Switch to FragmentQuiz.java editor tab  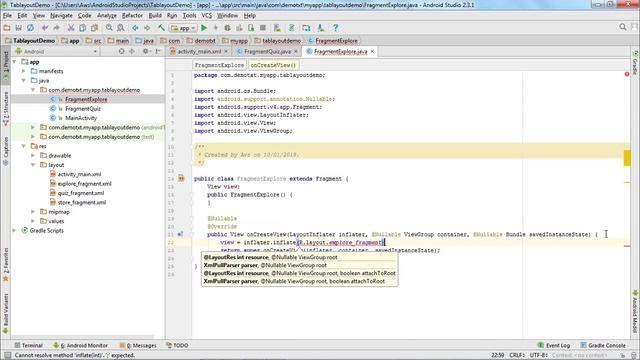(267, 51)
